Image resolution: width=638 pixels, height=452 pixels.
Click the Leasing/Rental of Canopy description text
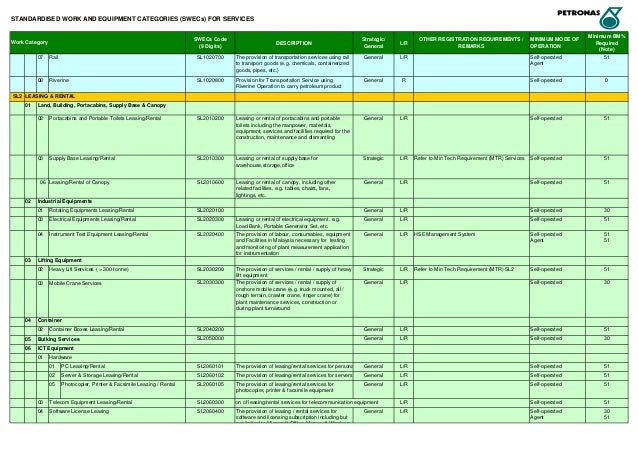(286, 189)
